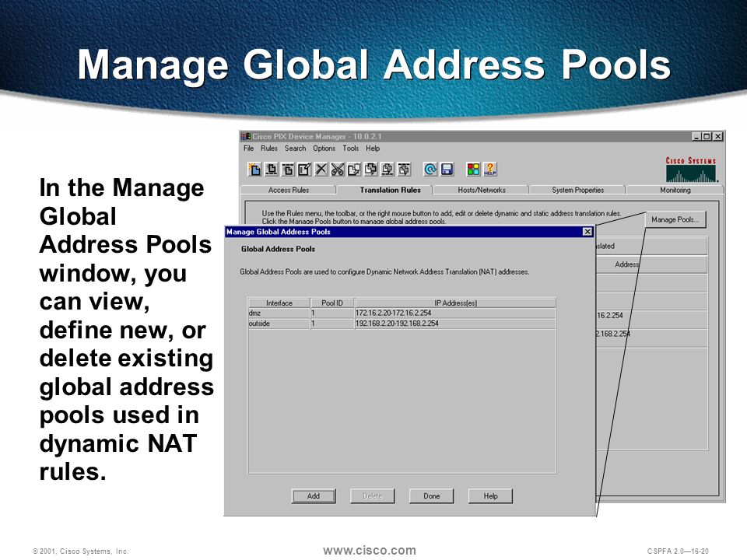Click the blue Refresh toolbar icon

click(430, 169)
